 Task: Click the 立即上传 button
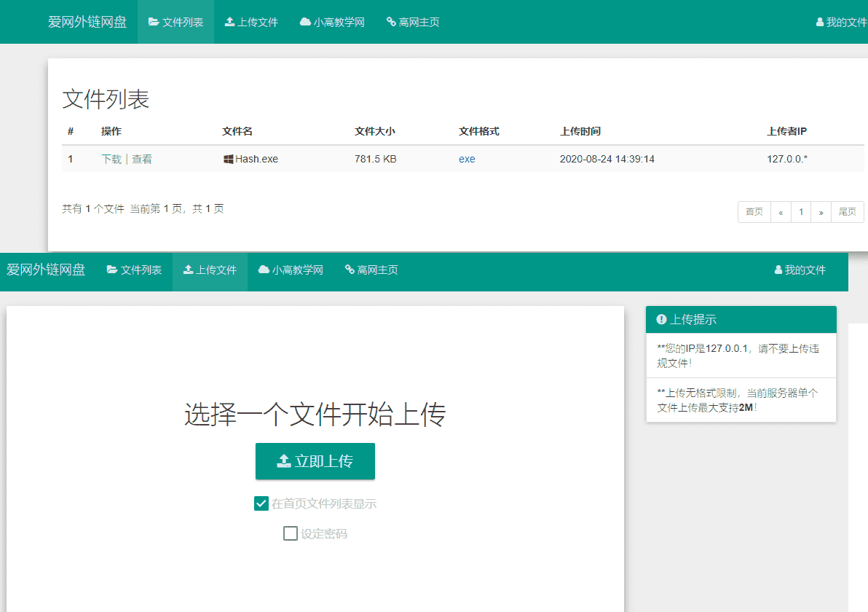tap(315, 460)
